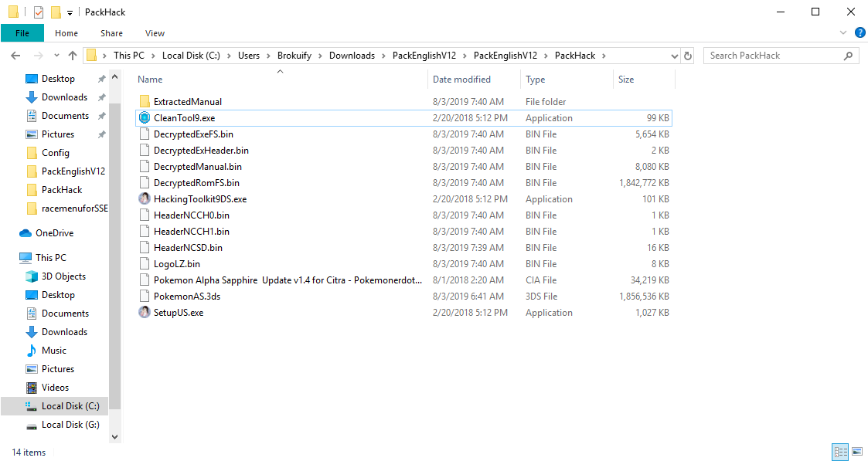Viewport: 868px width, 461px height.
Task: Select the ExtractedManual folder icon
Action: [x=145, y=102]
